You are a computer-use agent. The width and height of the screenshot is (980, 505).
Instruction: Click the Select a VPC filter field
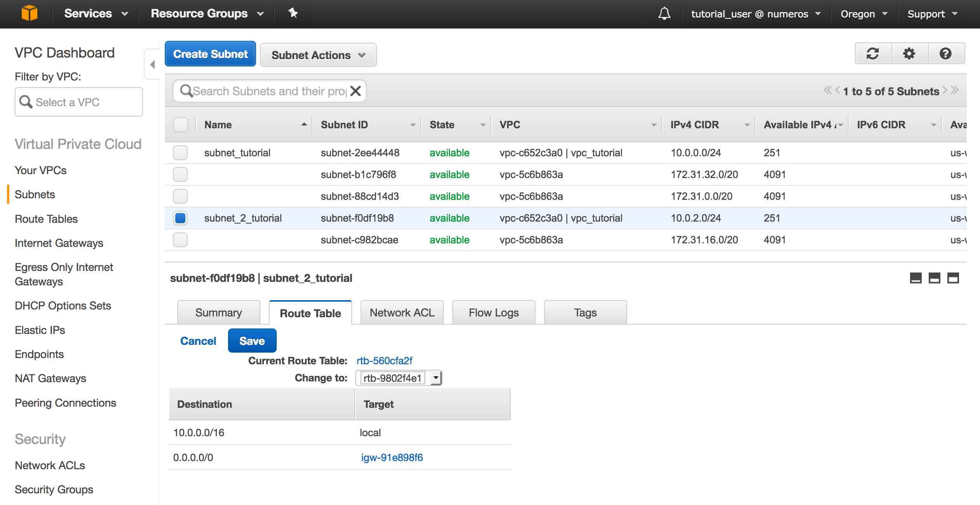[79, 102]
